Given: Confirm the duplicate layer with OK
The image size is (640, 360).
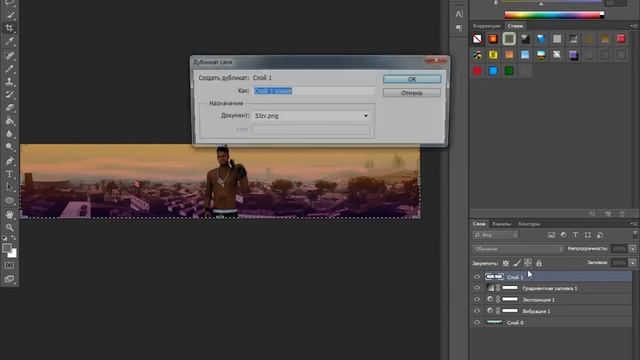Looking at the screenshot, I should (412, 79).
